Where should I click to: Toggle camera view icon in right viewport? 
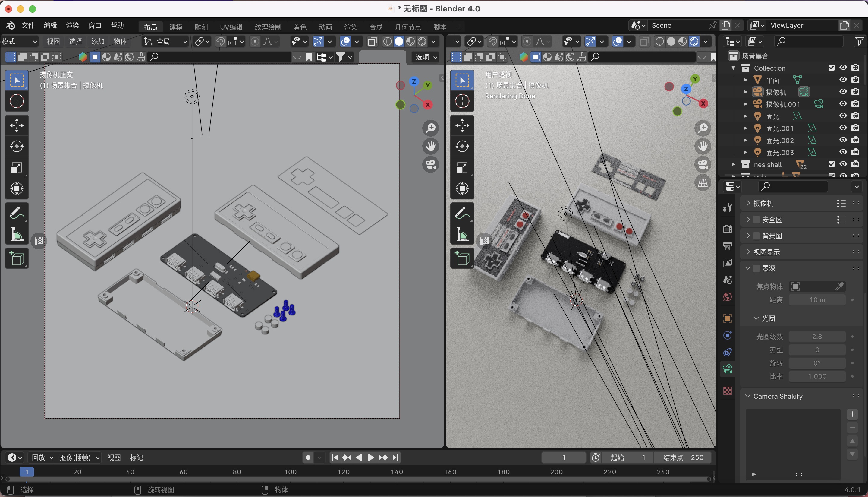[x=703, y=165]
